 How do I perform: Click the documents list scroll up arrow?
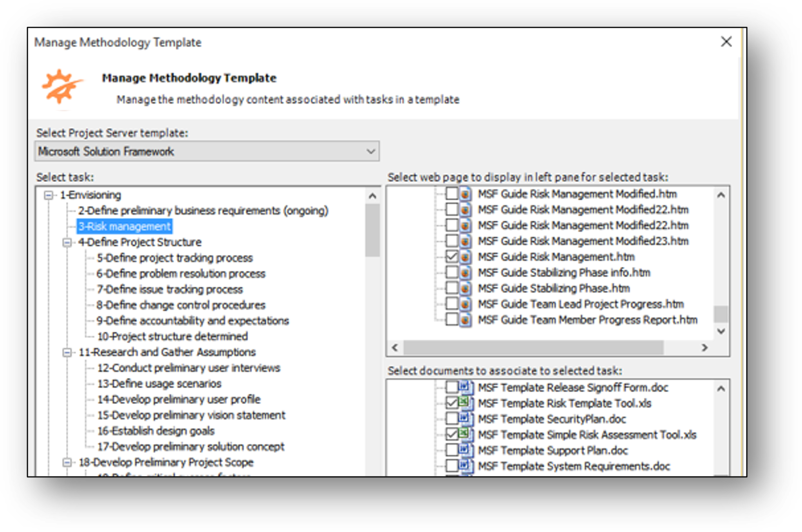(721, 389)
